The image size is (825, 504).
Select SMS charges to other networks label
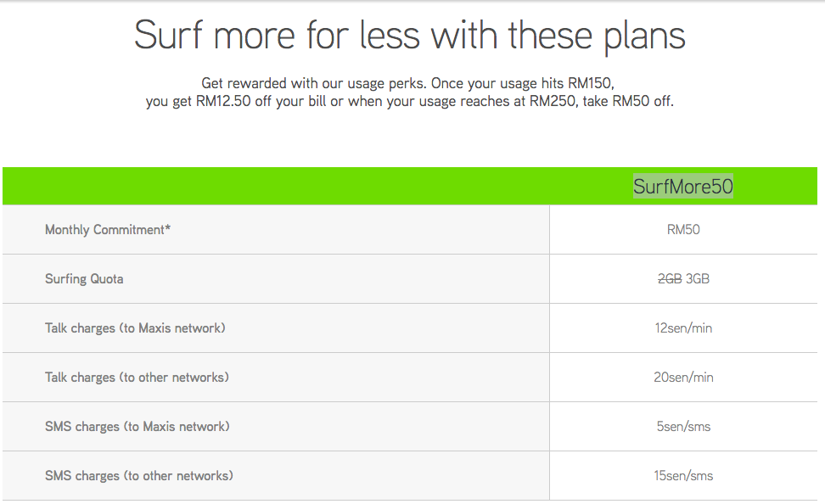tap(139, 476)
